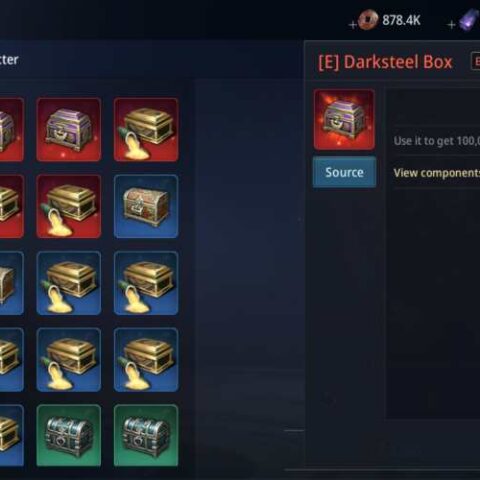Select the partially visible gold chest in the second row
The width and height of the screenshot is (480, 480).
point(12,206)
